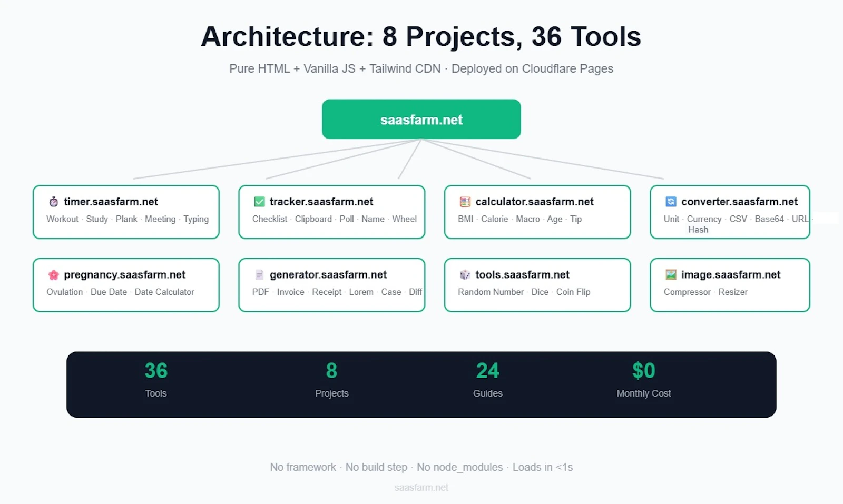Open the tracker.saasfarm.net title
This screenshot has height=504, width=843.
[321, 202]
